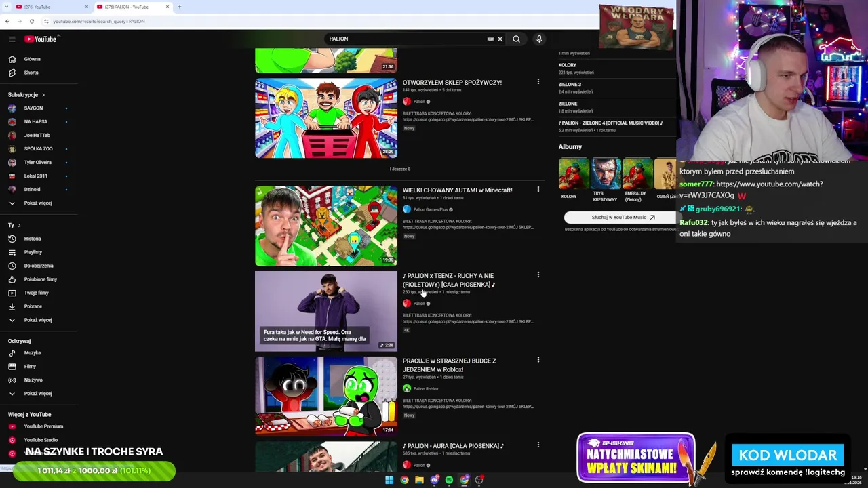Reload the page with the browser refresh
868x488 pixels.
(31, 21)
